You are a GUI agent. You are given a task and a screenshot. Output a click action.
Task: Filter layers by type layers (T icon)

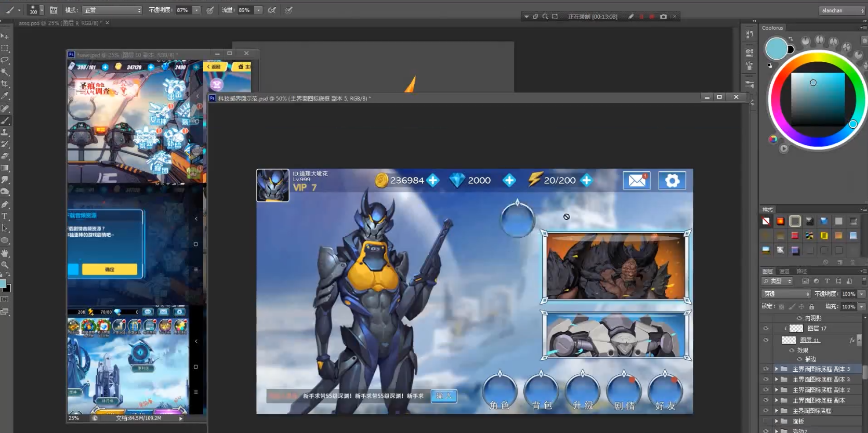[x=827, y=281]
